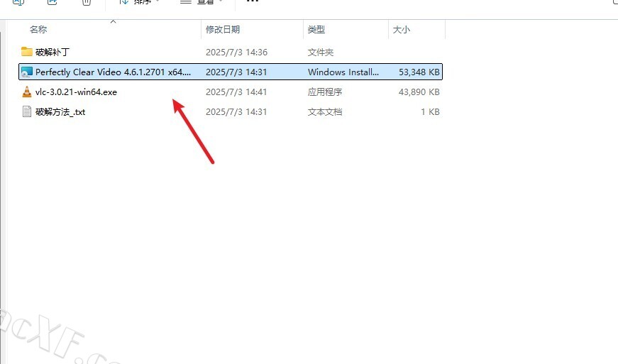Screen dimensions: 618x364
Task: Sort by the 大小 column header
Action: [x=401, y=30]
